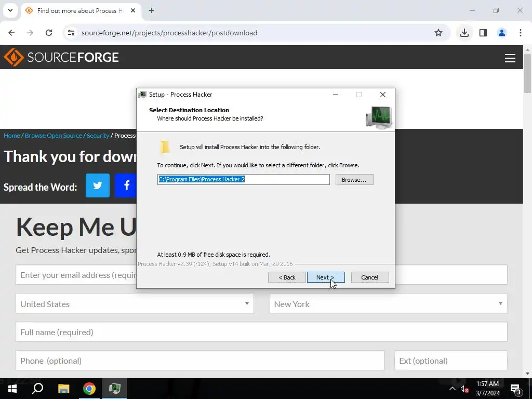Click the Chrome address bar URL
532x399 pixels.
click(169, 33)
